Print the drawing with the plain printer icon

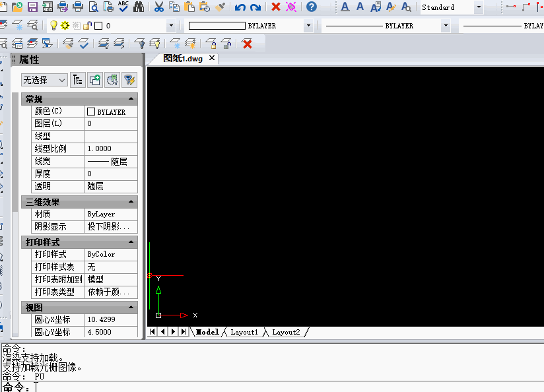[x=78, y=7]
